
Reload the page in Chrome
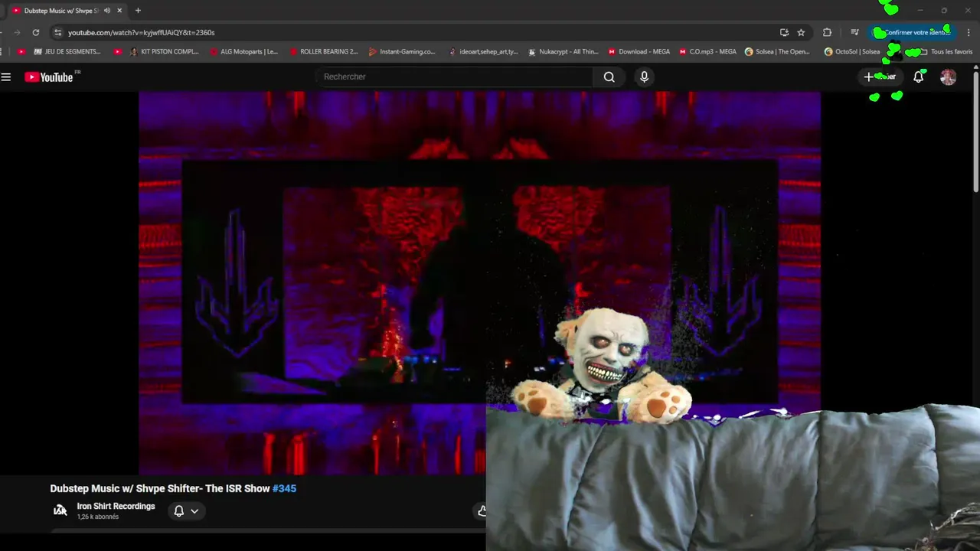[35, 32]
